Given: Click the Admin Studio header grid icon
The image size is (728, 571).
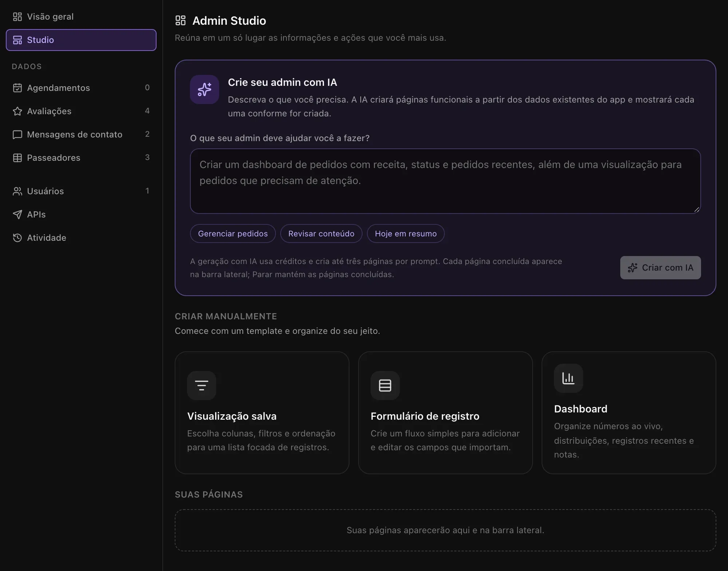Looking at the screenshot, I should [181, 21].
